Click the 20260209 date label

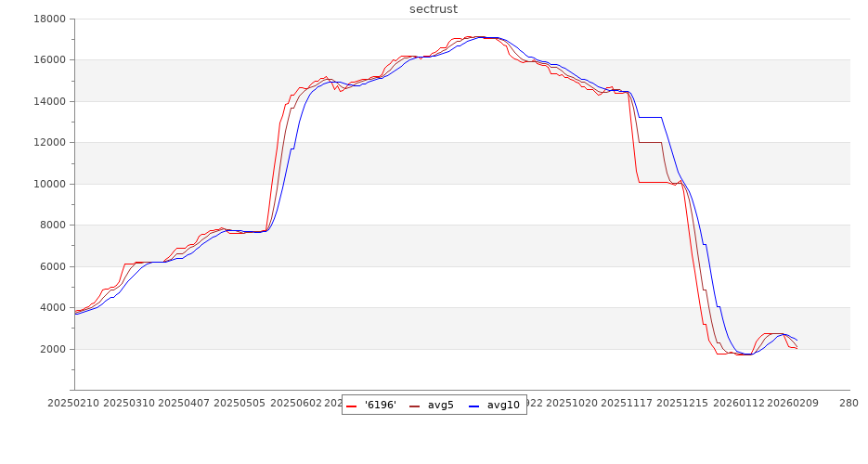click(789, 404)
